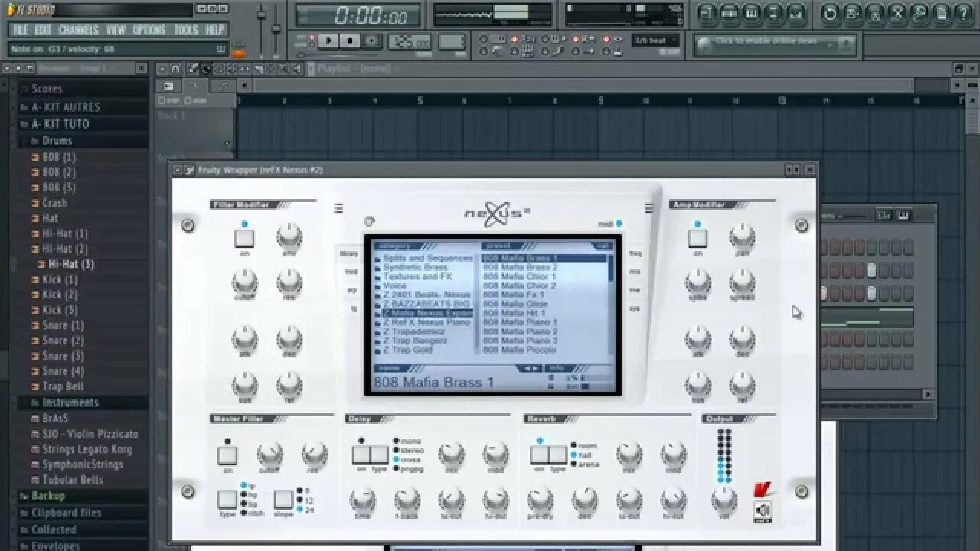Click the transport Record button
Viewport: 980px width, 551px height.
[x=371, y=41]
